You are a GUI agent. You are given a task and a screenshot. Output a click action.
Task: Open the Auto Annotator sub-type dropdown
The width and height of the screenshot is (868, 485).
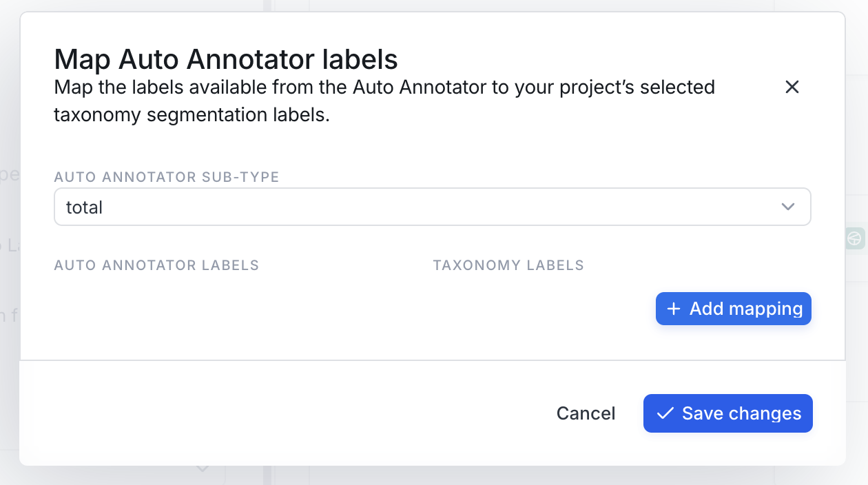(x=433, y=207)
